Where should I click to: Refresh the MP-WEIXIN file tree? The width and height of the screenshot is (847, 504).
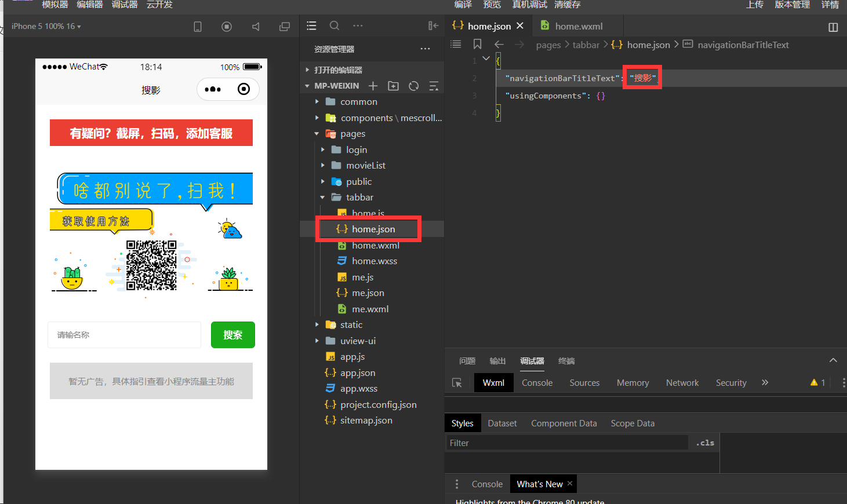coord(413,86)
